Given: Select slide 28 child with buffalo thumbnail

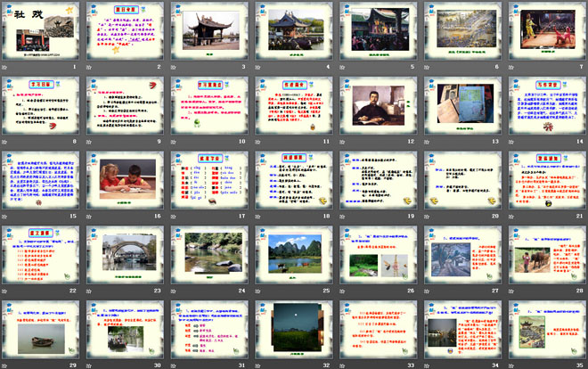Looking at the screenshot, I should 547,255.
